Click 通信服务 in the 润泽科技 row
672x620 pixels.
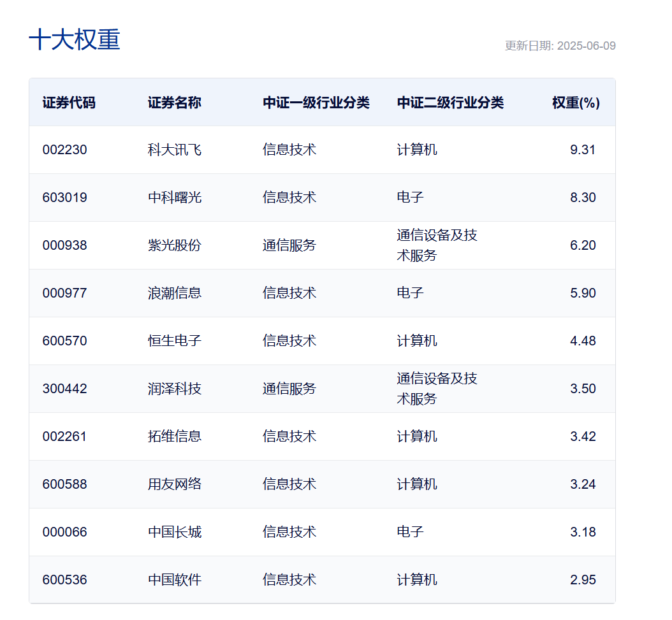pyautogui.click(x=289, y=389)
